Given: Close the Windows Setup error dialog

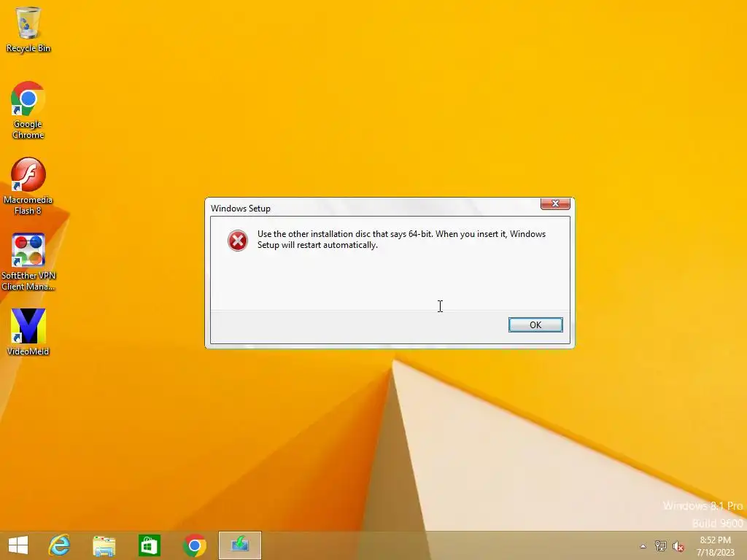Looking at the screenshot, I should pos(555,204).
